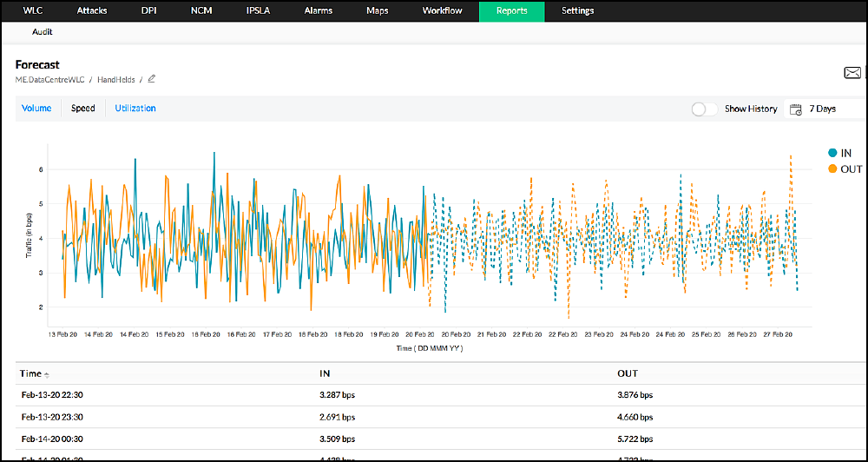Enable the Show History toggle
The width and height of the screenshot is (868, 462).
pos(705,109)
